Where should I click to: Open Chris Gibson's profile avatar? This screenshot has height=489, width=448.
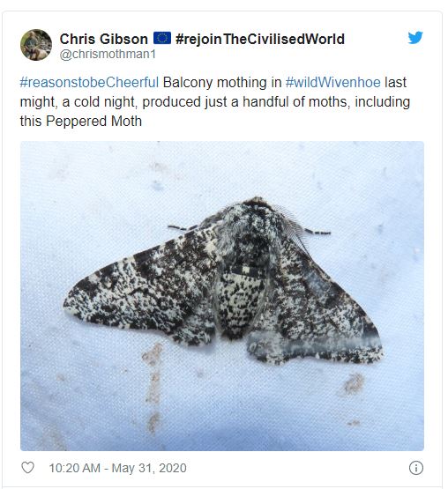tap(36, 45)
